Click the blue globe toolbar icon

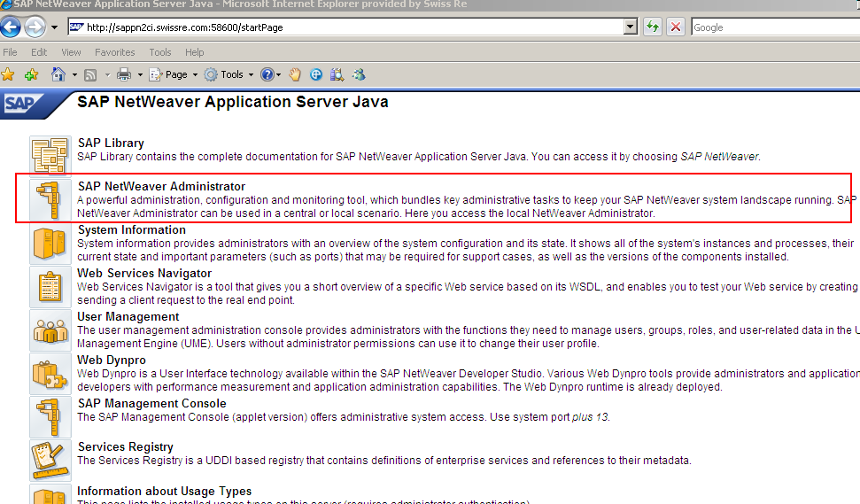tap(316, 74)
